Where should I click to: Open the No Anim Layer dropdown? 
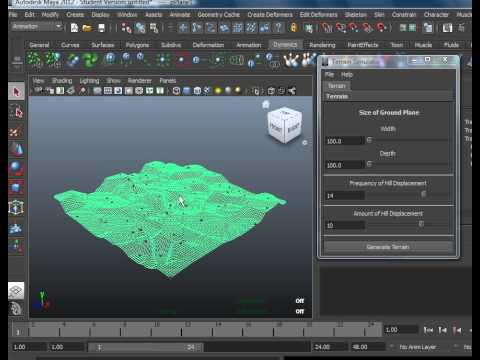pos(417,347)
